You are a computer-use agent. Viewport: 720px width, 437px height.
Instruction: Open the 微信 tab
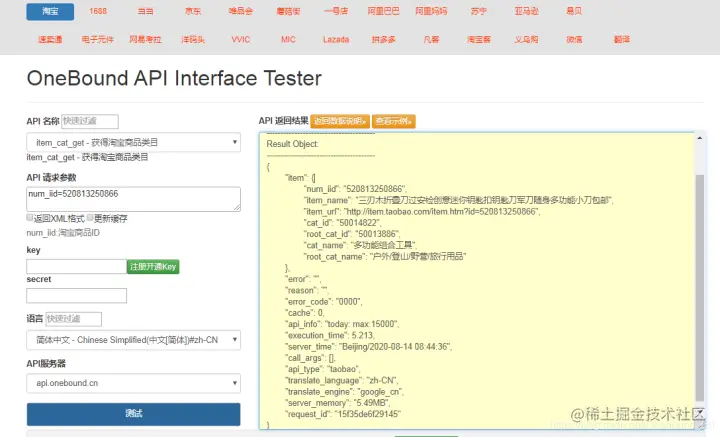[574, 39]
